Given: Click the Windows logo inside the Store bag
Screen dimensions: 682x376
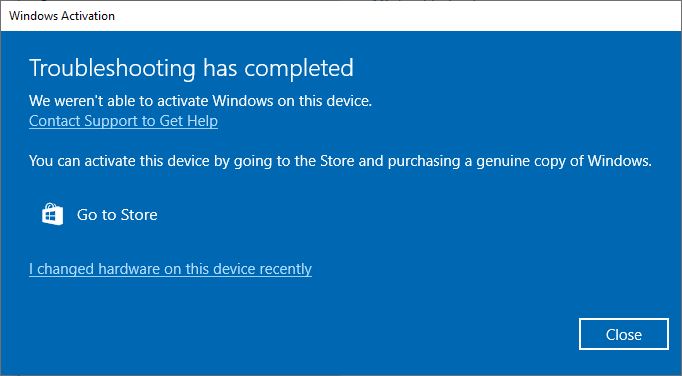Looking at the screenshot, I should (53, 217).
